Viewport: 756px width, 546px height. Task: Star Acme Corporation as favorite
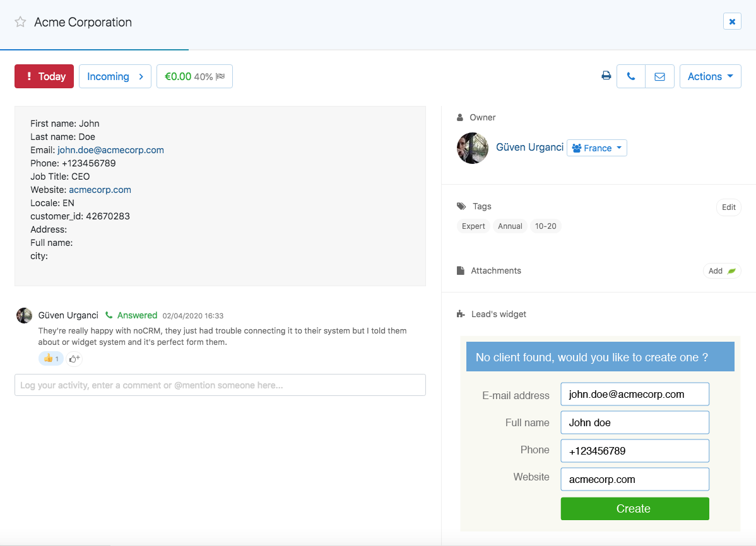click(x=20, y=22)
